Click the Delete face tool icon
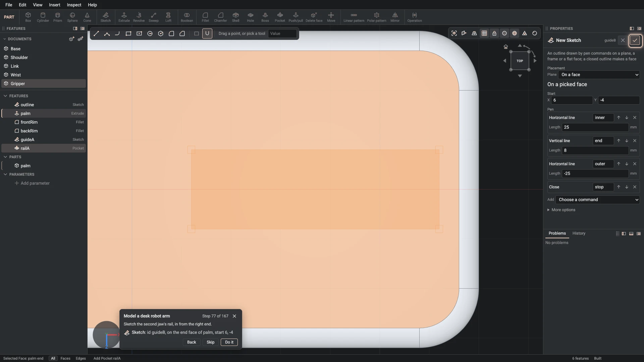Screen dimensions: 644x362 (x=314, y=17)
